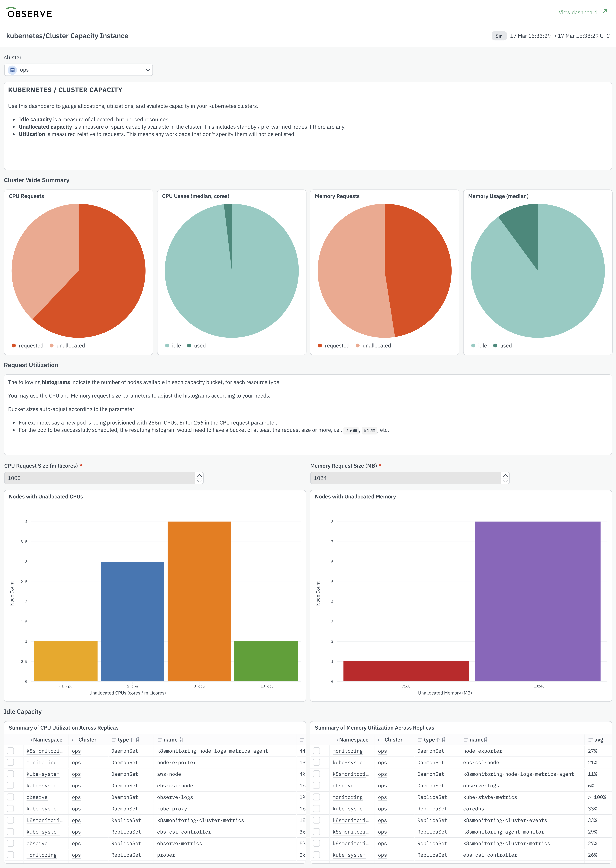Click link icon beside CPU table Namespace header
This screenshot has height=868, width=616.
pyautogui.click(x=29, y=740)
